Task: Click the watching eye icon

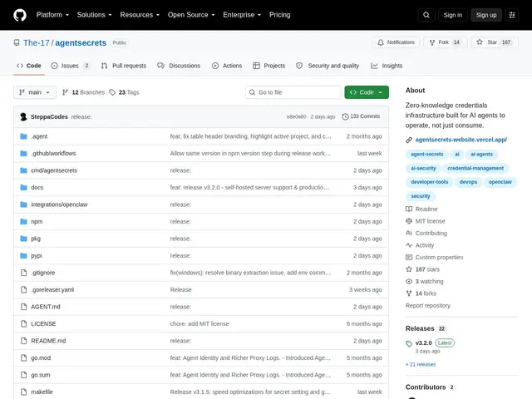Action: point(409,281)
